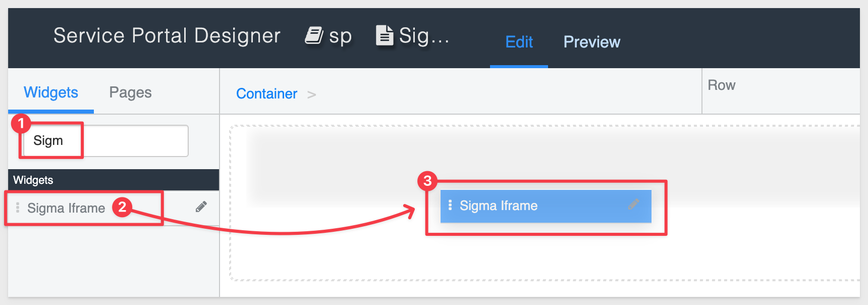Open the Widgets tab

(51, 92)
